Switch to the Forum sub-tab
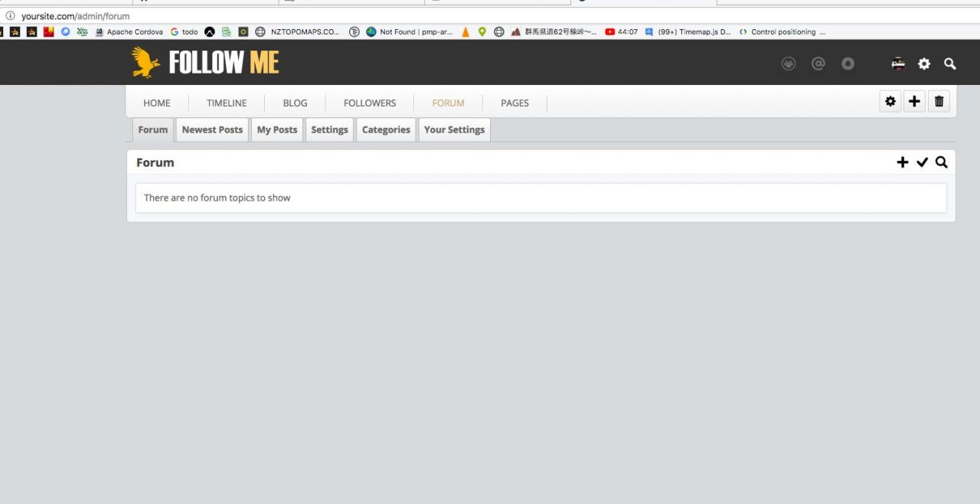Viewport: 980px width, 504px height. coord(153,129)
